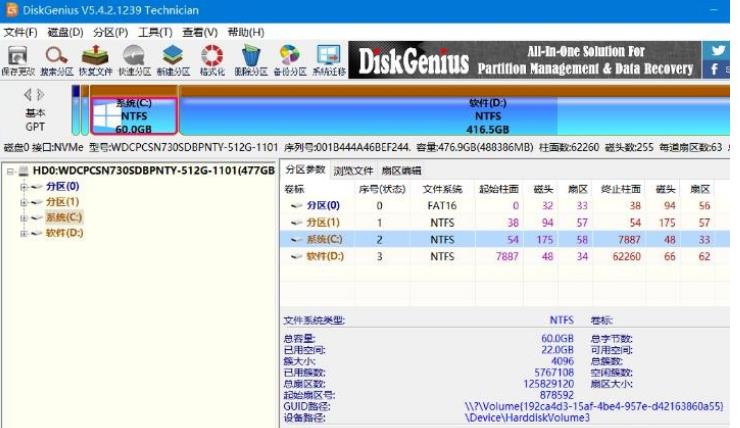Click the total sectors value 125829120
Viewport: 740px width, 428px height.
point(548,384)
